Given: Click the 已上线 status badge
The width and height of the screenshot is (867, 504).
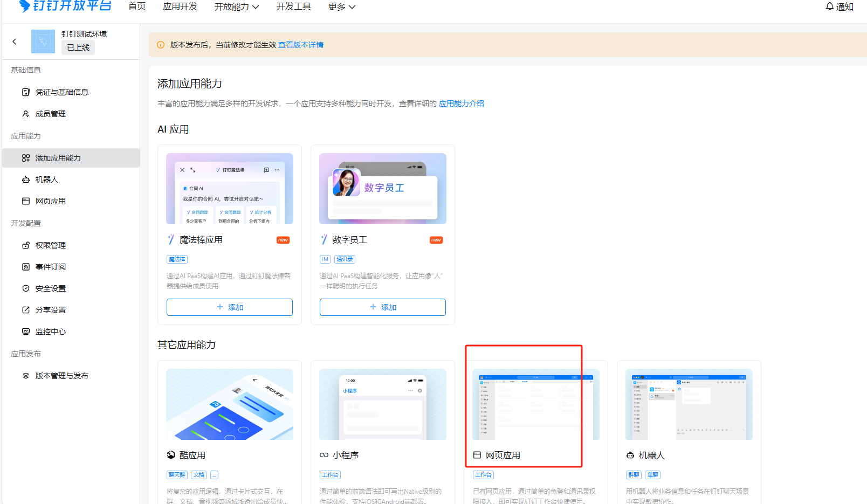Looking at the screenshot, I should point(78,47).
